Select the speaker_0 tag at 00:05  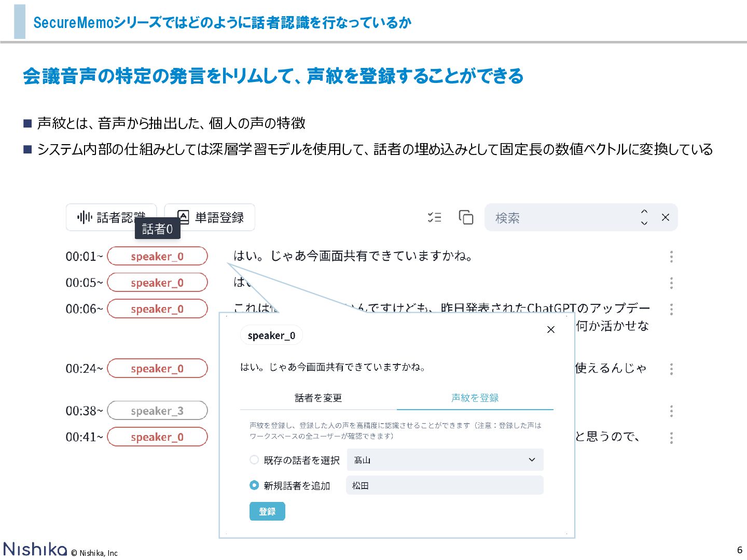(x=157, y=283)
